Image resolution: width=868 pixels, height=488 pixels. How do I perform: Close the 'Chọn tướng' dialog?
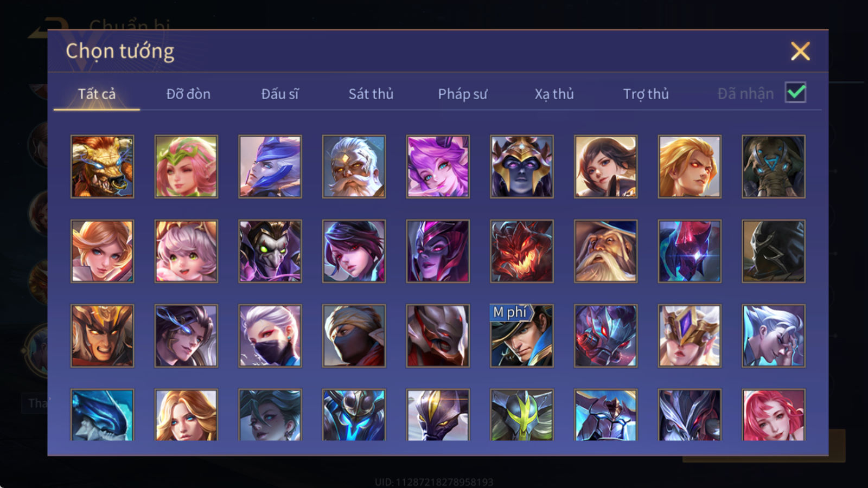(800, 51)
